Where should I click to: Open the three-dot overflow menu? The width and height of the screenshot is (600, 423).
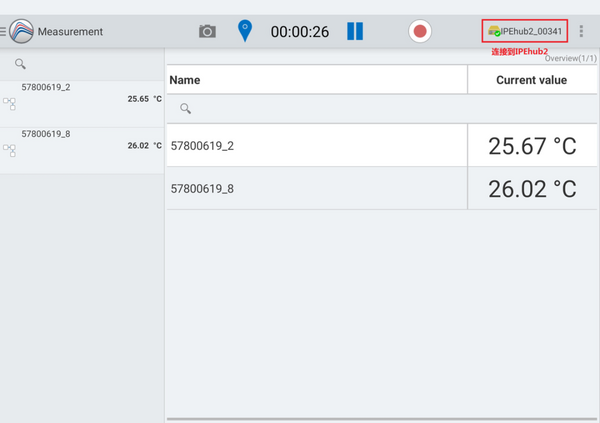click(581, 31)
